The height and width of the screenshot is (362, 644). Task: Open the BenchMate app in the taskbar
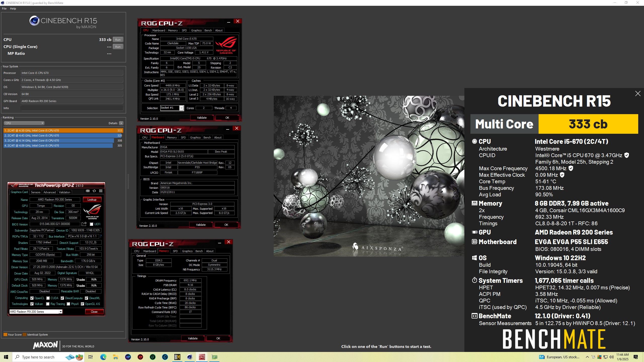[177, 357]
